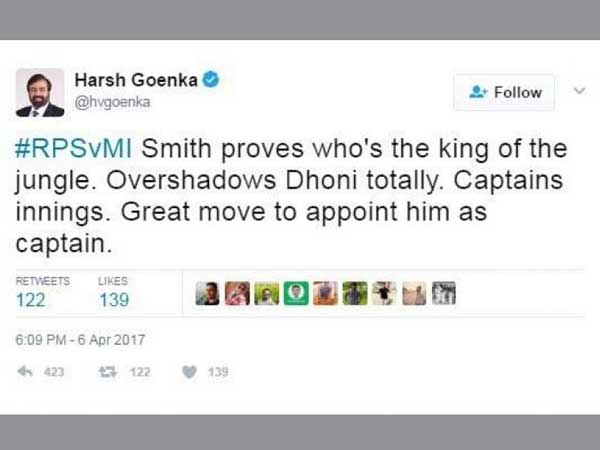The image size is (600, 450).
Task: Click the blue verified badge beside Harsh Goenka
Action: (x=212, y=80)
